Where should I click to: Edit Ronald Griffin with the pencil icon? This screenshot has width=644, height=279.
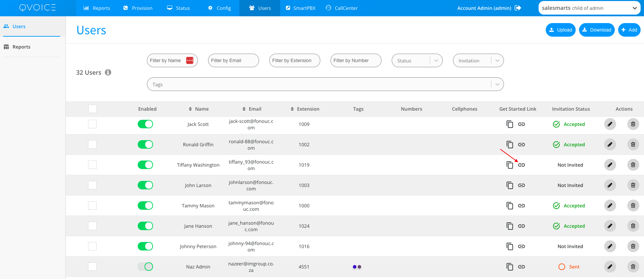610,145
